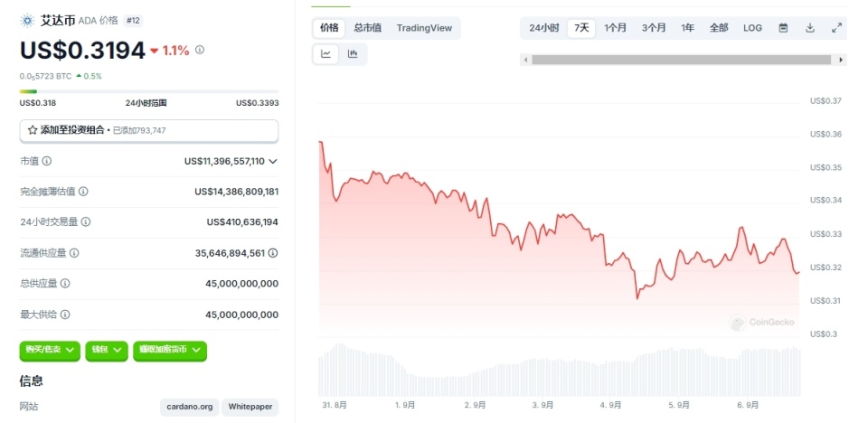Image resolution: width=868 pixels, height=423 pixels.
Task: Click info icon beside 24小时交易量
Action: point(86,221)
